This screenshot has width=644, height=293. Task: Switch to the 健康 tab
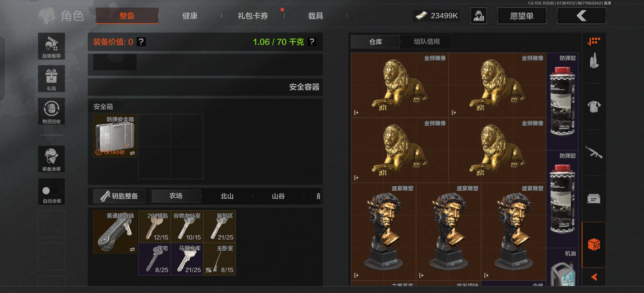click(x=190, y=16)
